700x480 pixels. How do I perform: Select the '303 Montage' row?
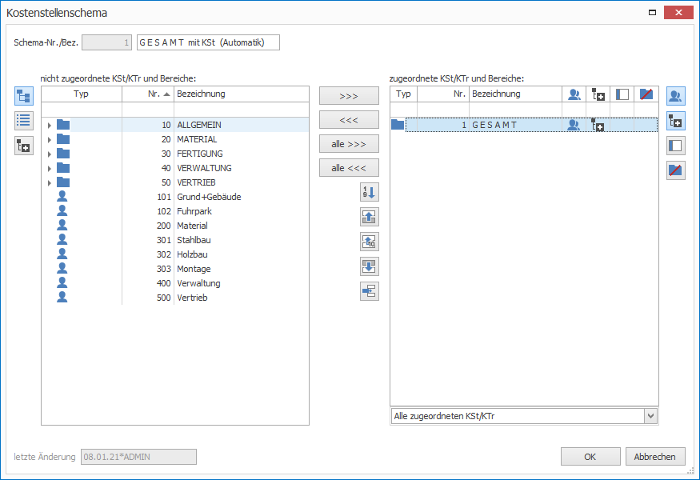point(175,269)
